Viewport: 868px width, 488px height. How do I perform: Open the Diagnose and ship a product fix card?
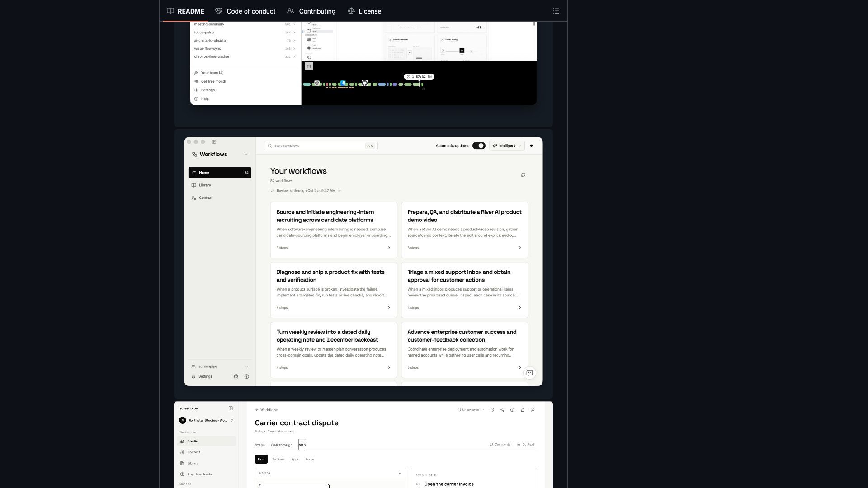(334, 290)
